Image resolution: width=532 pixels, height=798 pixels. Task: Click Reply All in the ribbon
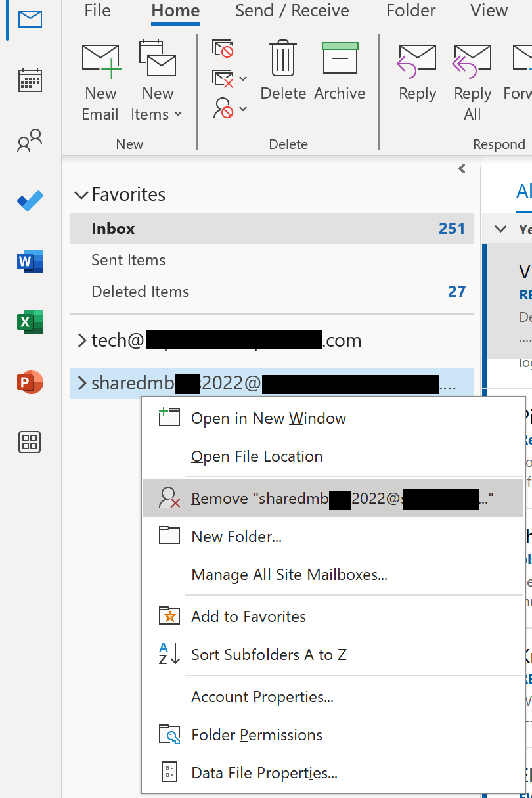click(472, 80)
